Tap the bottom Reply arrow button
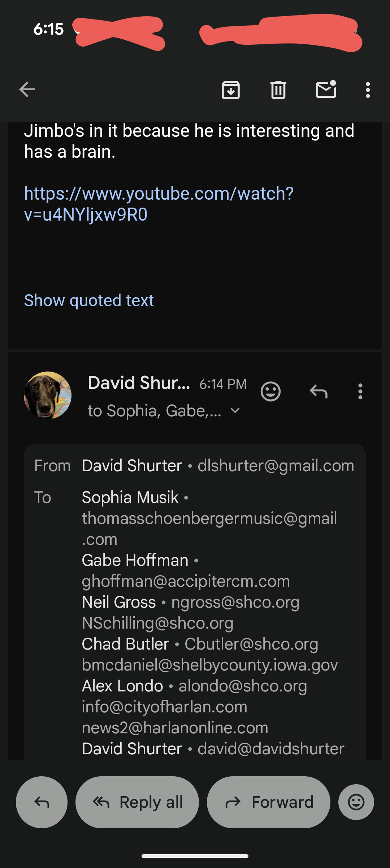This screenshot has height=868, width=390. [42, 802]
